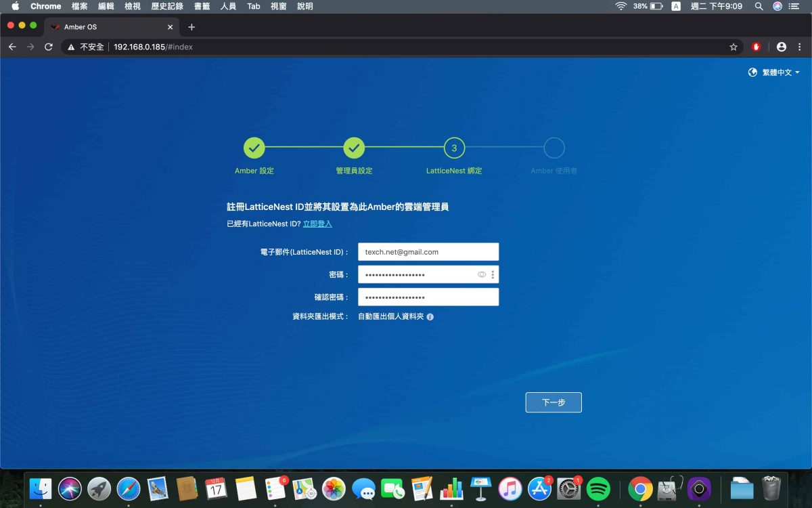
Task: Focus the 電子郵件 email input field
Action: coord(428,252)
